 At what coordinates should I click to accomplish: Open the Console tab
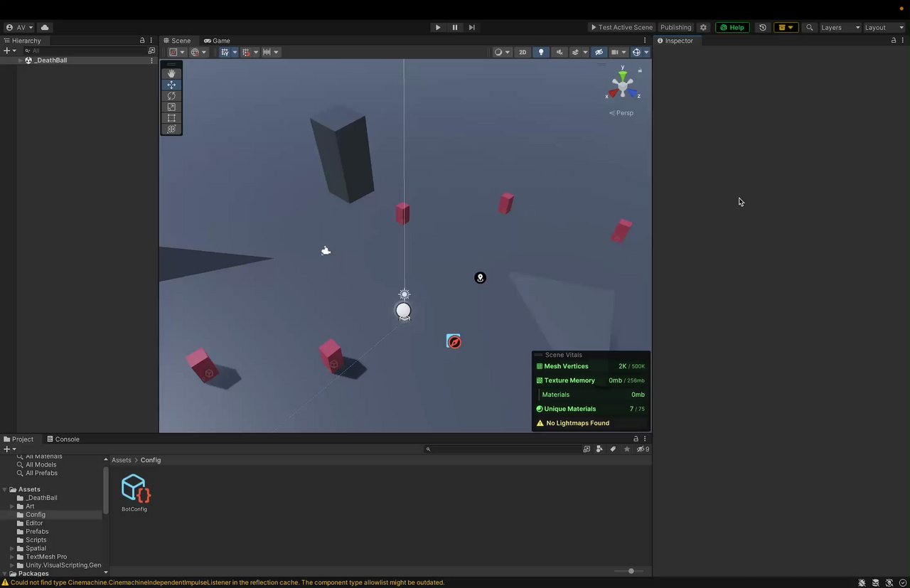[x=63, y=439]
